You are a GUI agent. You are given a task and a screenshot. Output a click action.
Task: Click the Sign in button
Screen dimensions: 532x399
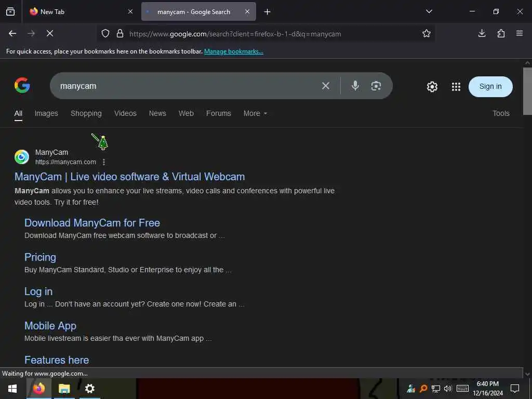point(490,87)
